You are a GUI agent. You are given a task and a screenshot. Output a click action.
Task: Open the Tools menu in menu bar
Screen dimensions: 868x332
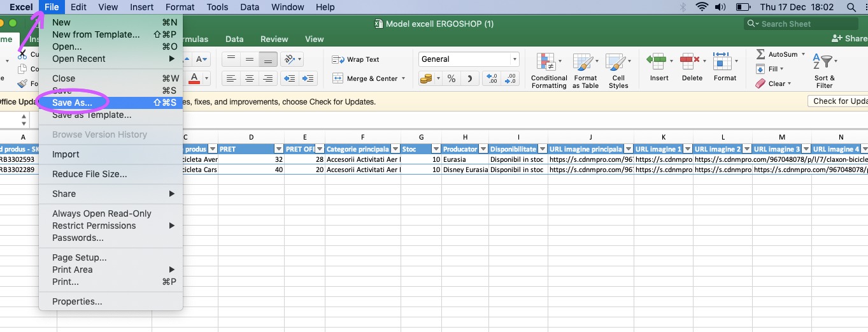point(217,7)
